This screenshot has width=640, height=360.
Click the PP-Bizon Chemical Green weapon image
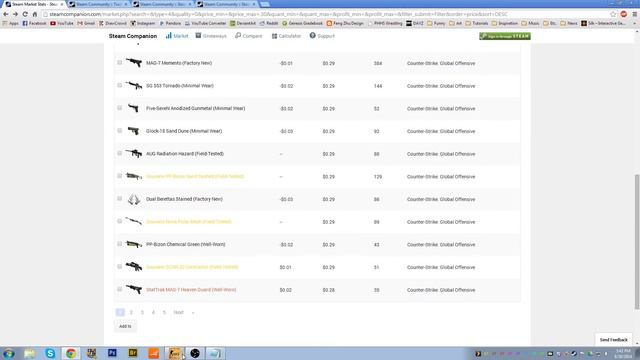pos(134,244)
